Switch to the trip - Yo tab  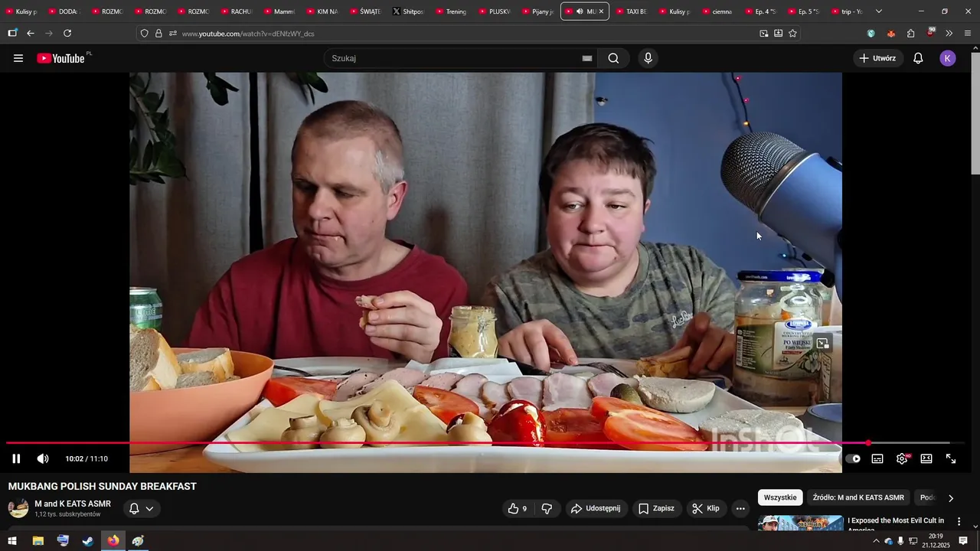pyautogui.click(x=846, y=11)
